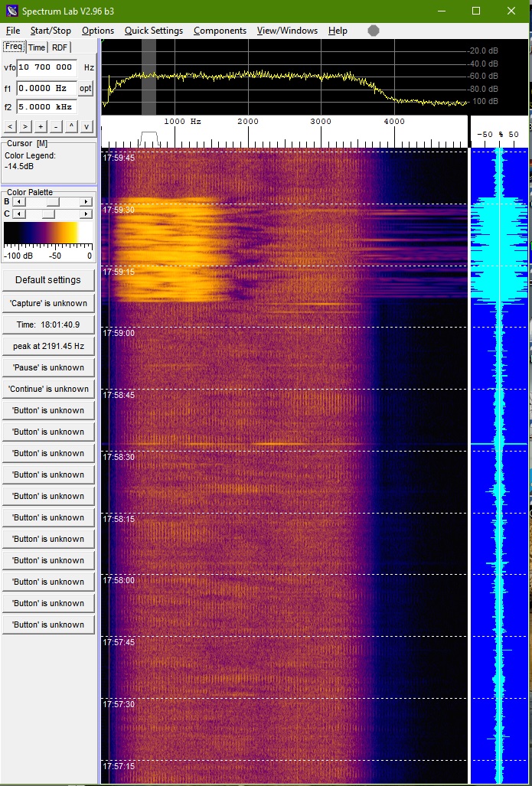This screenshot has height=786, width=532.
Task: Open the Start/Stop menu
Action: click(51, 31)
